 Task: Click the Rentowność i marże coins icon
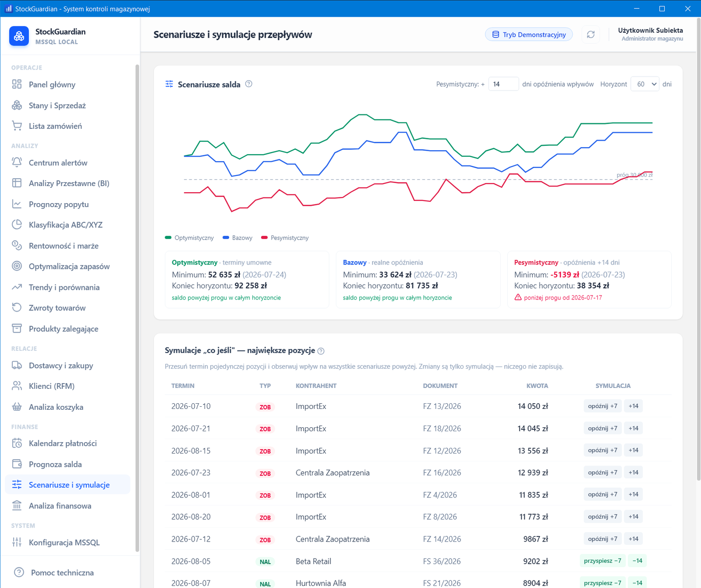[x=17, y=246]
